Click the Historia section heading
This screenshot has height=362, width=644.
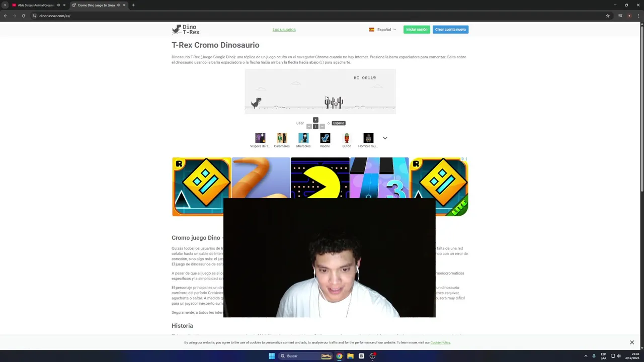pos(182,326)
